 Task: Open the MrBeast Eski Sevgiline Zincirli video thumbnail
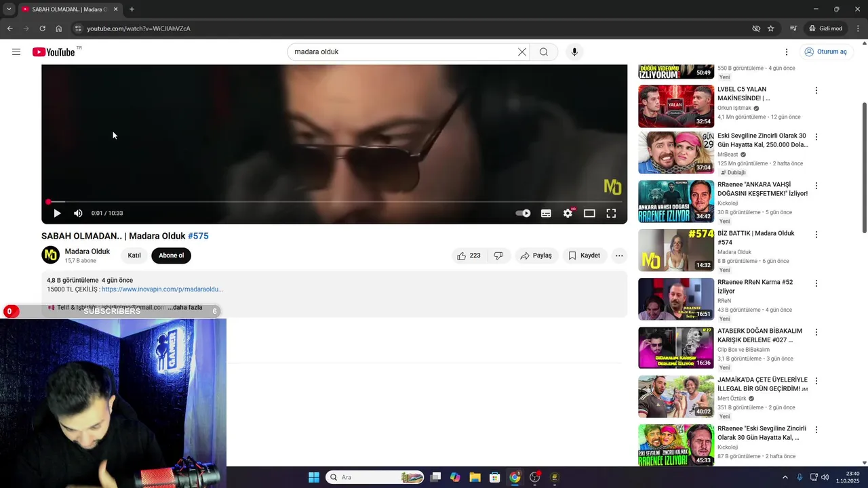click(x=676, y=152)
